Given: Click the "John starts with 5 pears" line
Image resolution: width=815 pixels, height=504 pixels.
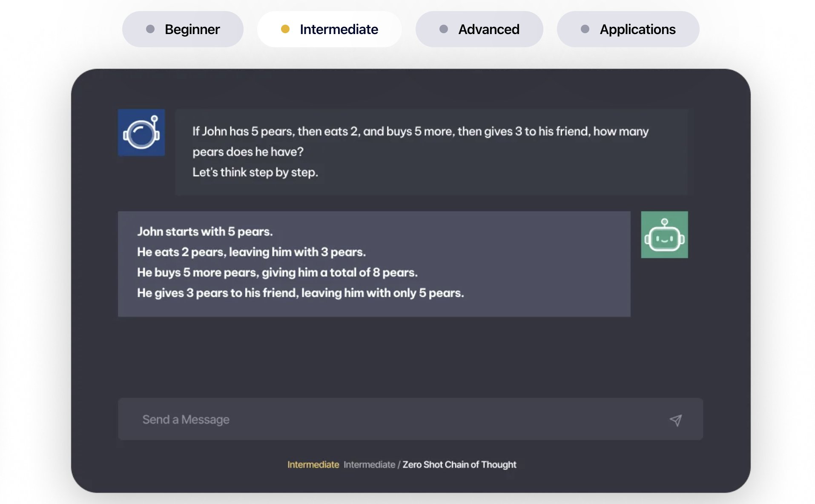Looking at the screenshot, I should click(x=205, y=232).
